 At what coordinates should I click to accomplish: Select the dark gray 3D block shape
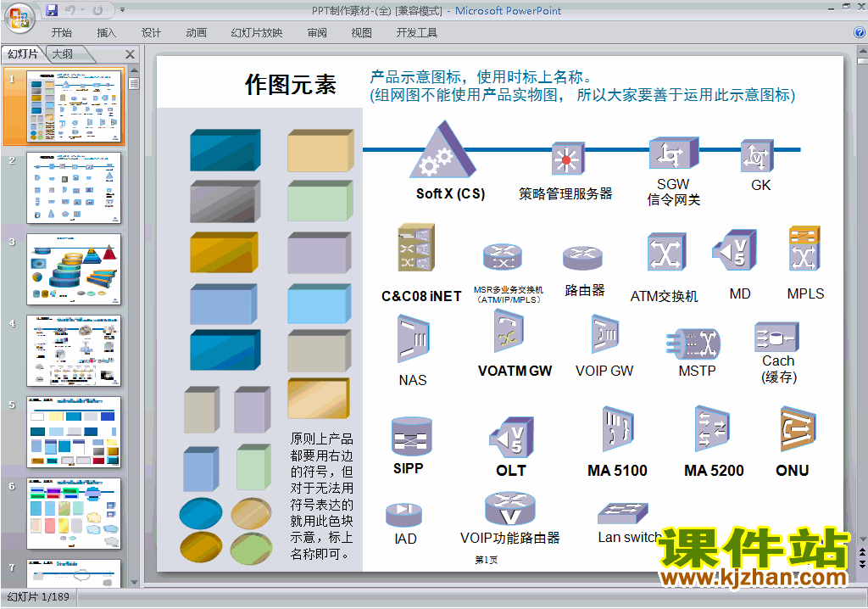tap(225, 201)
